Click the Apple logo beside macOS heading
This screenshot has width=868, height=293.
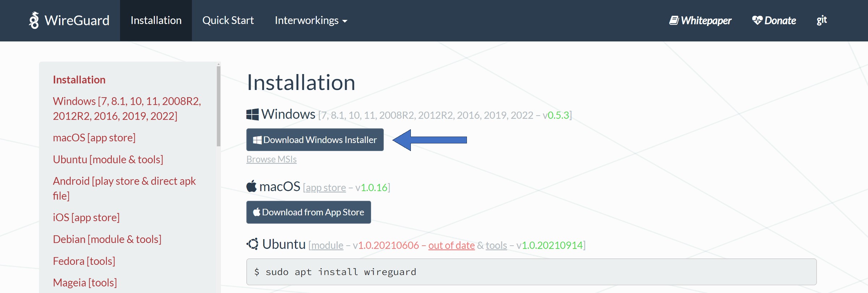[x=251, y=186]
